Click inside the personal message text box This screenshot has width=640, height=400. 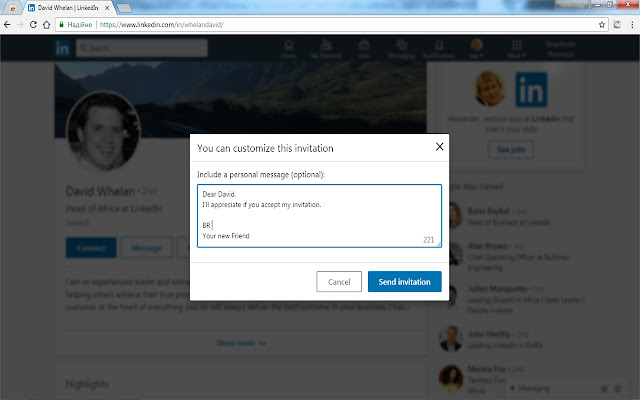(319, 216)
